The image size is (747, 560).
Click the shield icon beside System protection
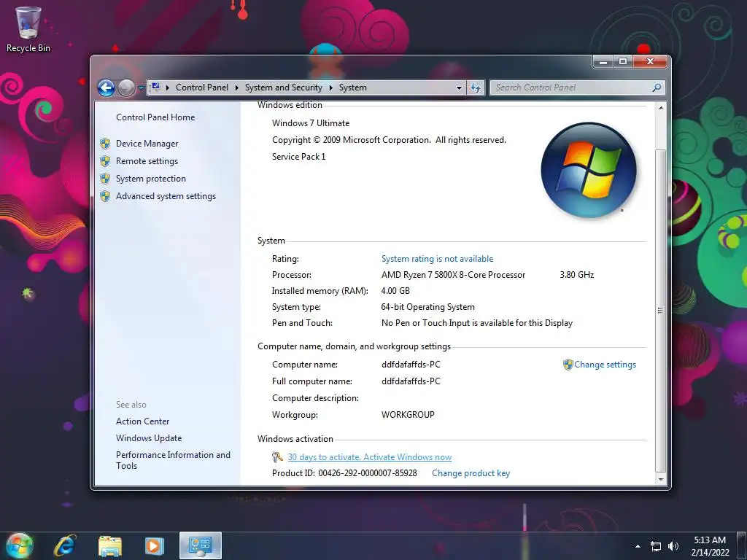(x=105, y=179)
